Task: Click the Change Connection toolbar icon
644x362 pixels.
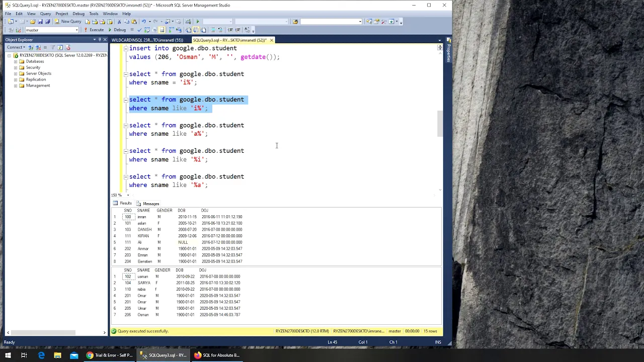Action: [x=19, y=30]
